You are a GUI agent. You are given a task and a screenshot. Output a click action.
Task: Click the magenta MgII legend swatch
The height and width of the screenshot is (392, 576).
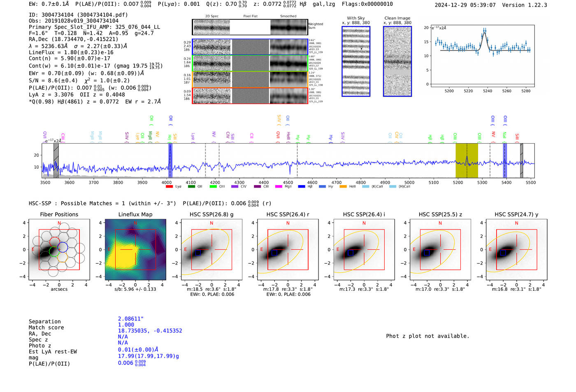[279, 187]
